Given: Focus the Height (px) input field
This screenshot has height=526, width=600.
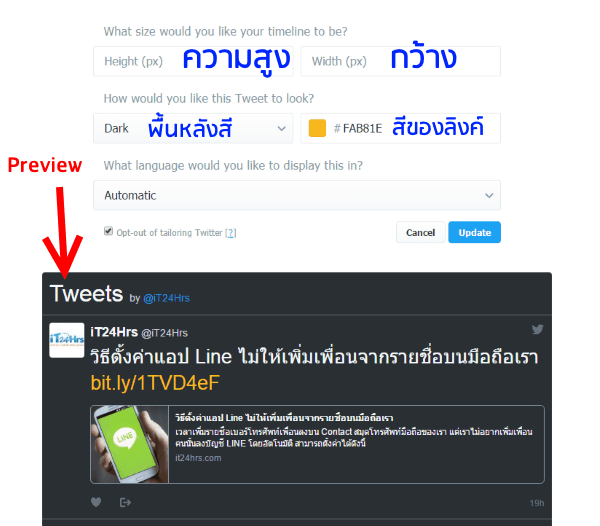Looking at the screenshot, I should pos(193,61).
